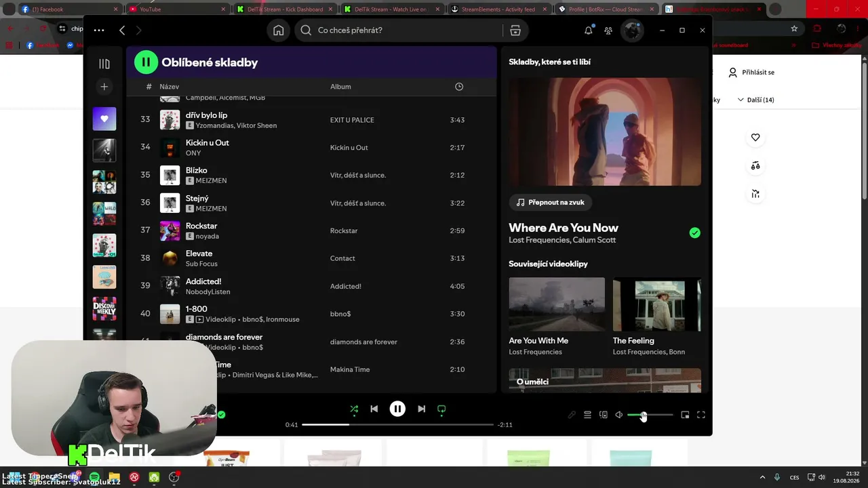Click the Přepnout na zvuk button
Image resolution: width=868 pixels, height=488 pixels.
(551, 202)
